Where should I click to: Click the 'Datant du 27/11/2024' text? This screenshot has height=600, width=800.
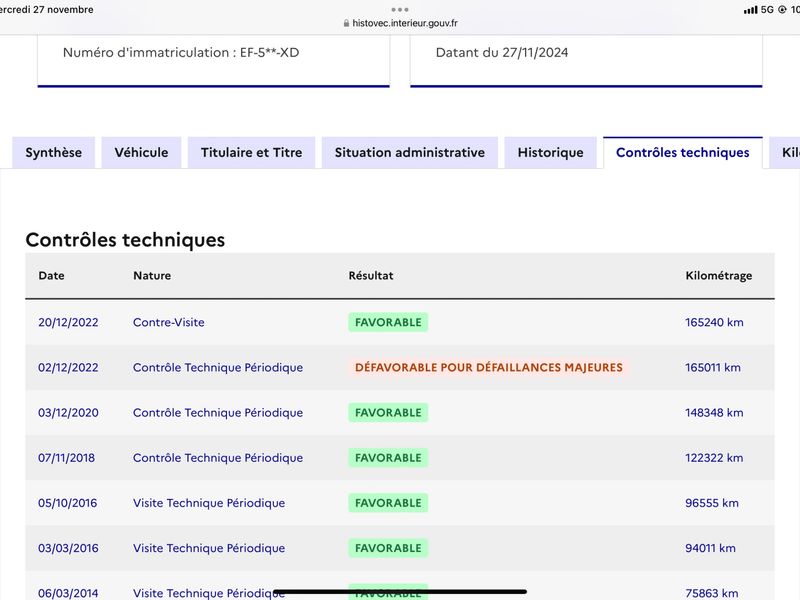pyautogui.click(x=502, y=53)
